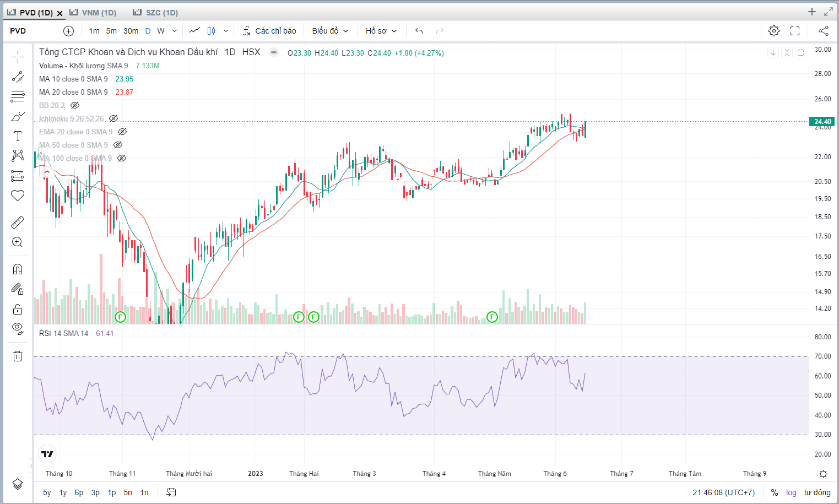The width and height of the screenshot is (839, 504).
Task: Switch to the SZC (1D) tab
Action: pos(156,12)
